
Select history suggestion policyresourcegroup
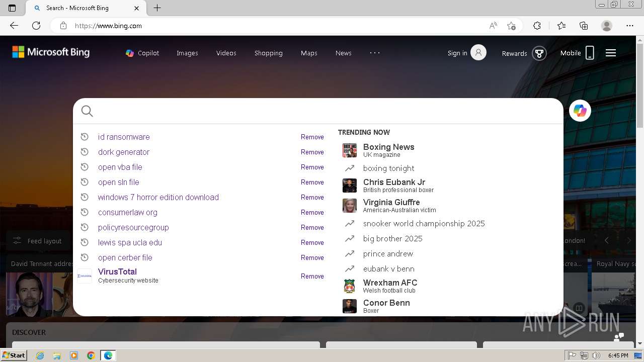133,227
